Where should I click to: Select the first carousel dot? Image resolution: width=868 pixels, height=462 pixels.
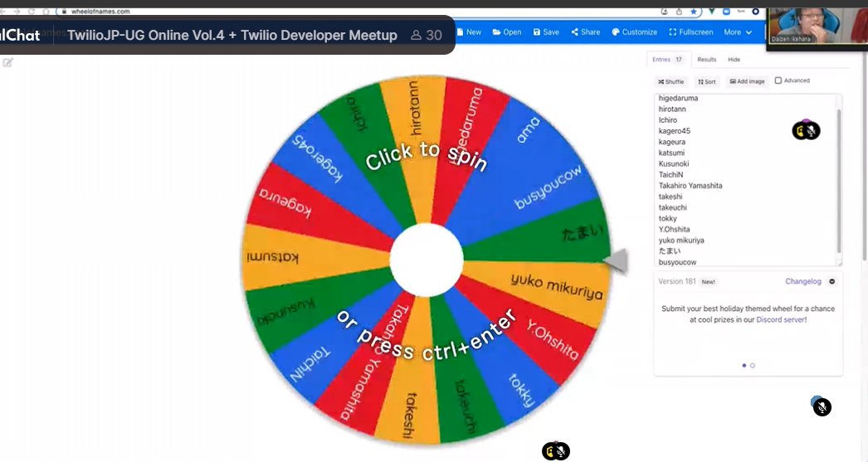point(744,365)
